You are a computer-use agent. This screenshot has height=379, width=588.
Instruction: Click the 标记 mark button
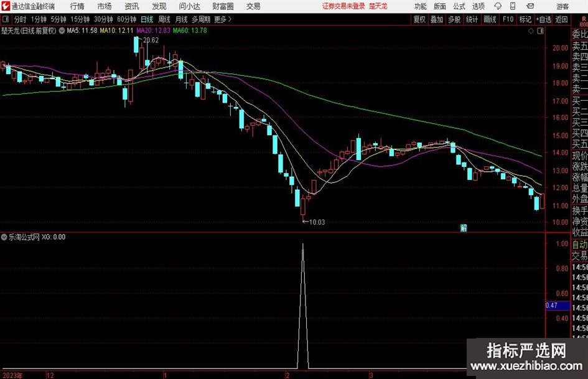[525, 19]
